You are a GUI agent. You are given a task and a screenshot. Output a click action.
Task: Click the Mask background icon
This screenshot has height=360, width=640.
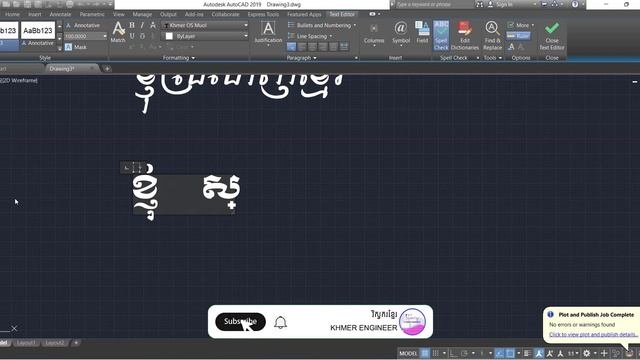[69, 47]
